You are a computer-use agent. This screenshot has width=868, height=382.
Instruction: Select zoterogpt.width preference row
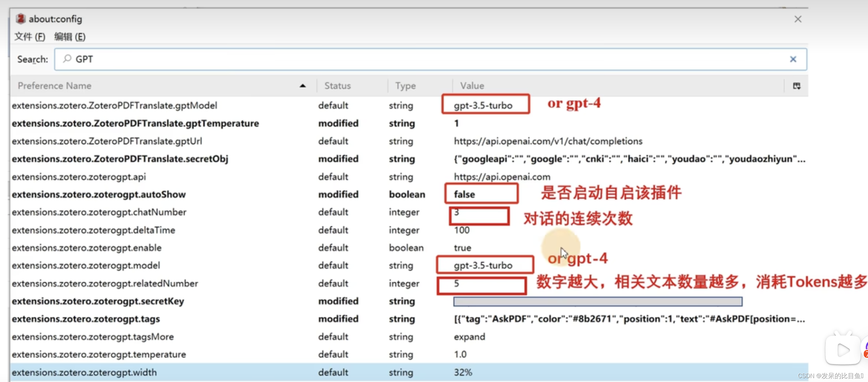409,372
